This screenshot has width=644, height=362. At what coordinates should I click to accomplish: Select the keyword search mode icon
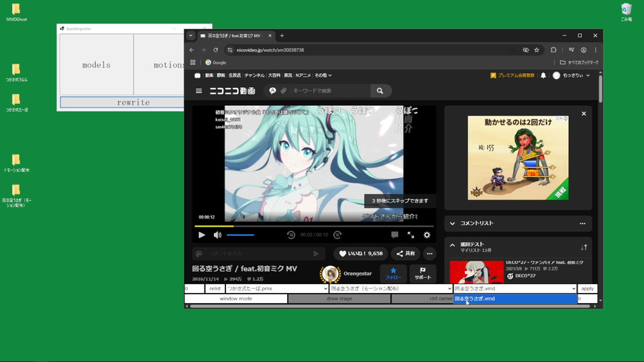[272, 90]
